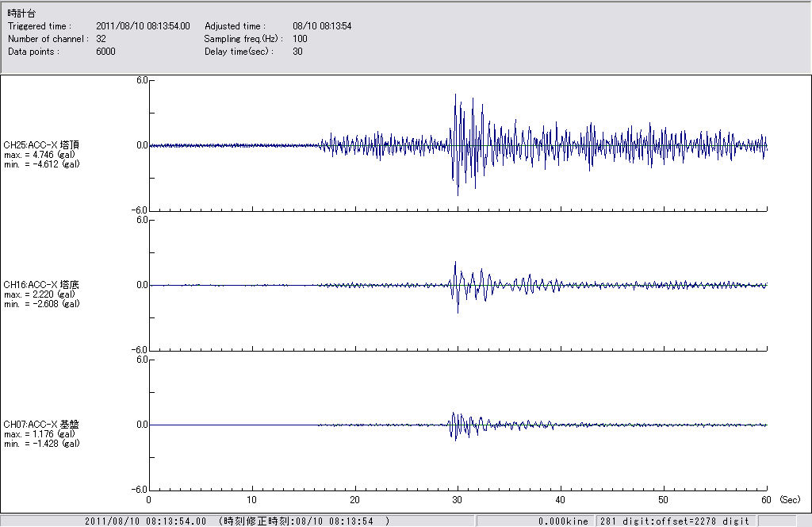The height and width of the screenshot is (527, 812).
Task: Click the Delay time value 30
Action: click(297, 51)
